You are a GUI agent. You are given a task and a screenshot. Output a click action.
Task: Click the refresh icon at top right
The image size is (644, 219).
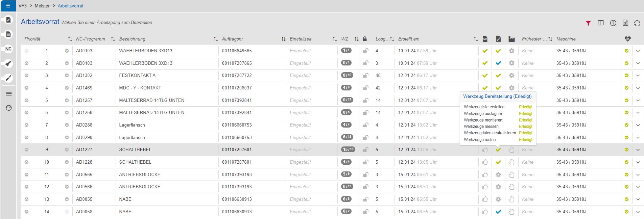[637, 23]
